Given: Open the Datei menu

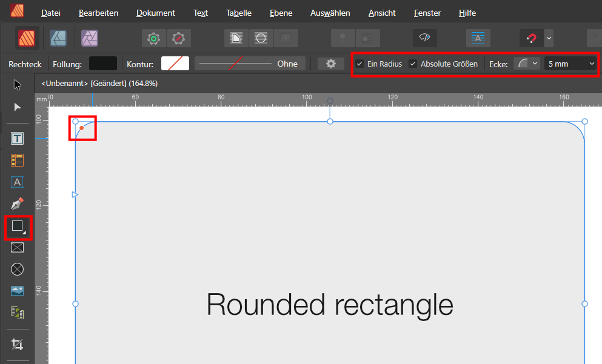Looking at the screenshot, I should 51,13.
